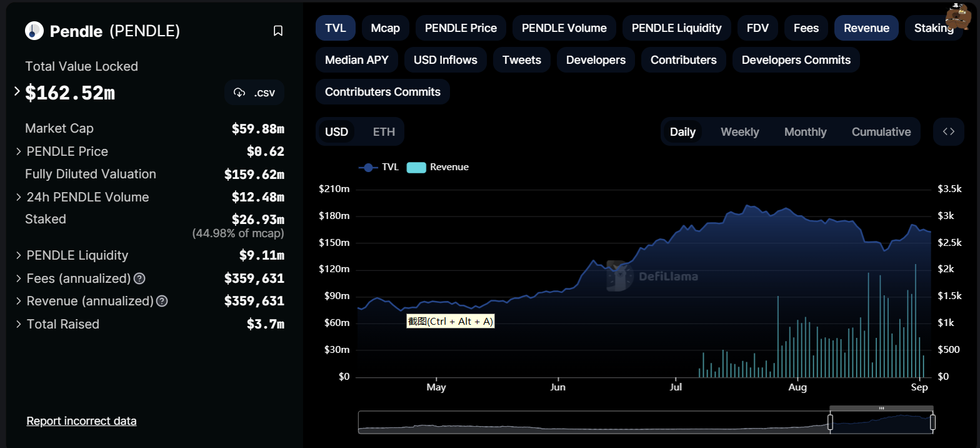Click the left handle of the range slider
The width and height of the screenshot is (980, 448).
831,423
